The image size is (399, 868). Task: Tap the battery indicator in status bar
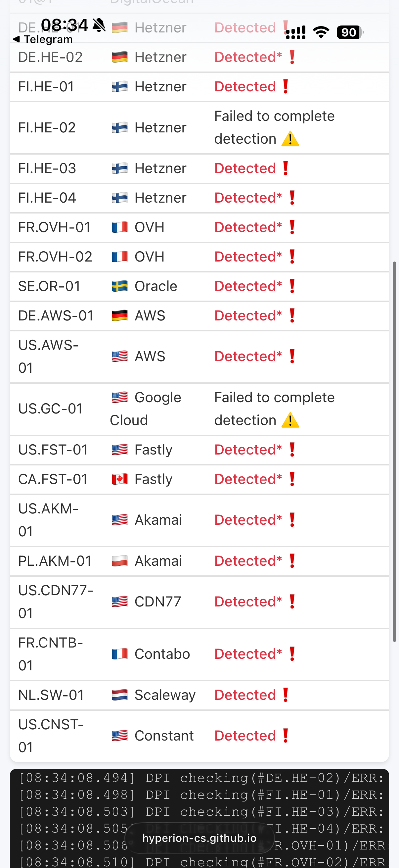coord(349,32)
